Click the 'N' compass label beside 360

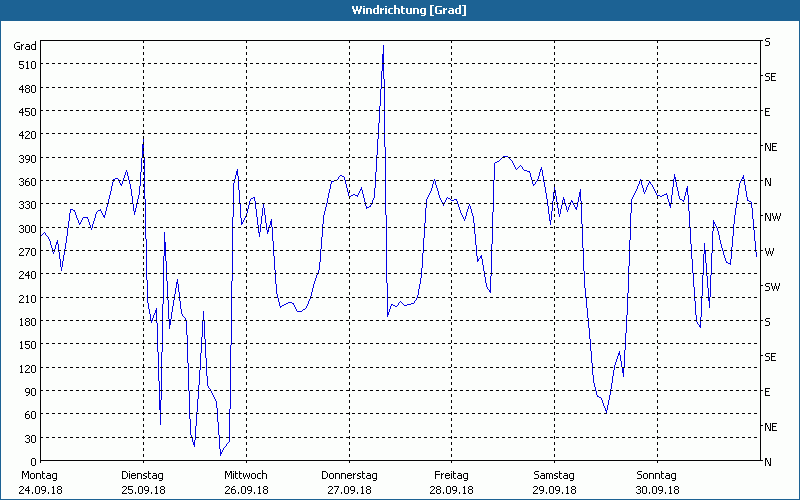click(x=767, y=182)
